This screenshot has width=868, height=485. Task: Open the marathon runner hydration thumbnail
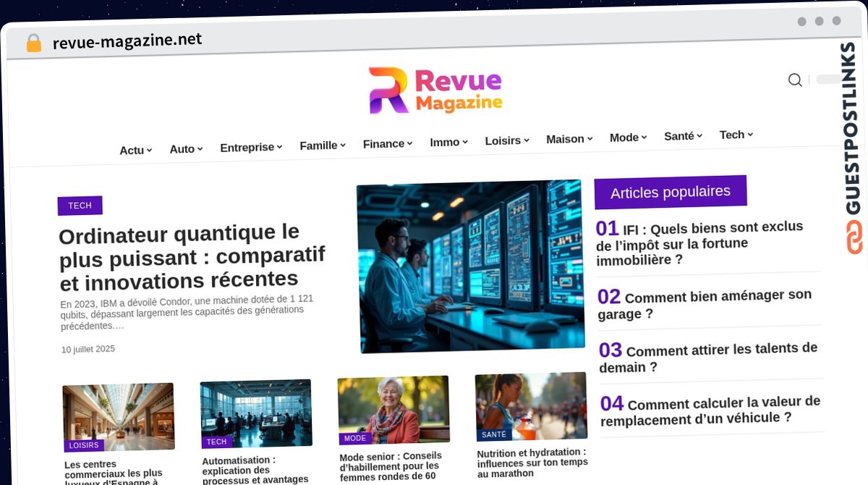(531, 406)
